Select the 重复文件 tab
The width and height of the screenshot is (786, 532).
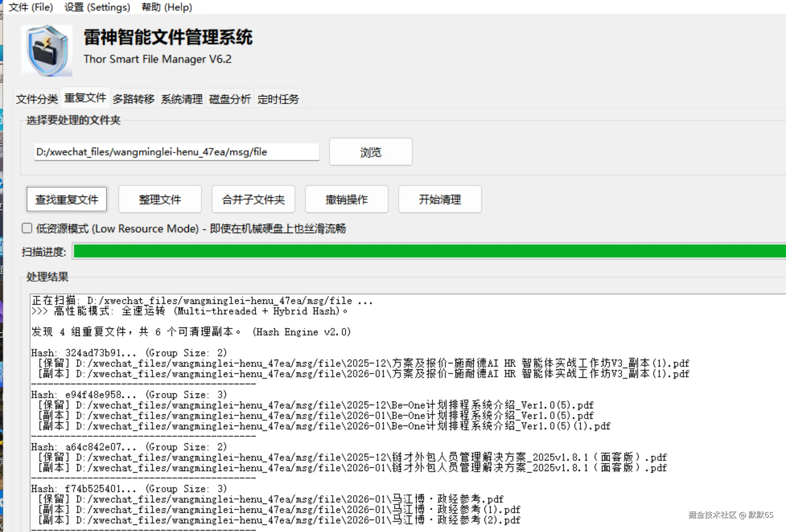click(85, 98)
